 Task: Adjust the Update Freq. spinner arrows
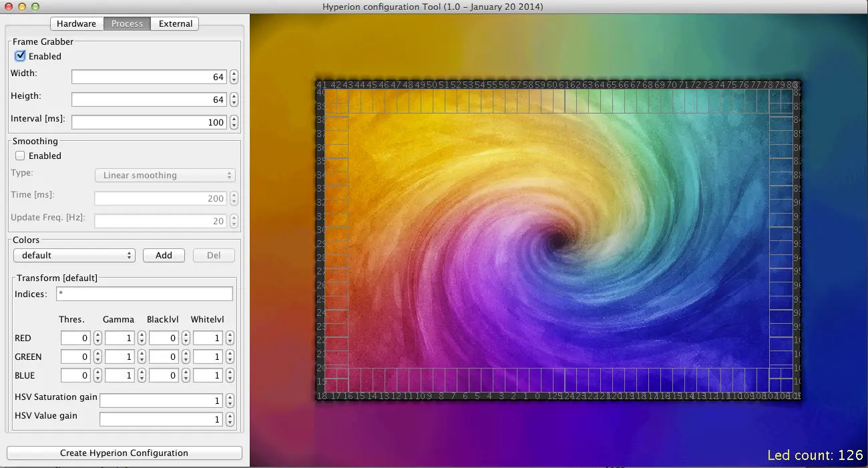234,221
